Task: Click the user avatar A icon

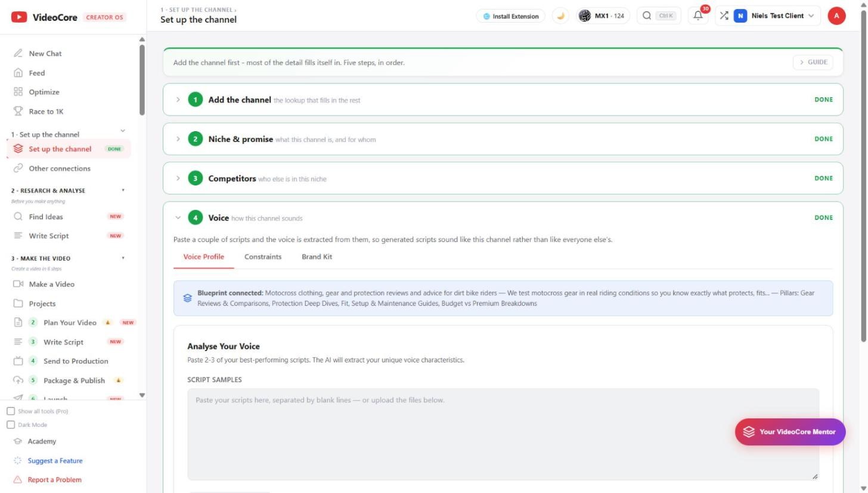Action: [836, 16]
